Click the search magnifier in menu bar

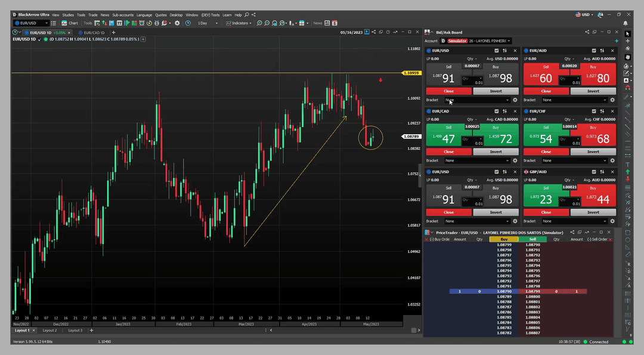pyautogui.click(x=247, y=14)
